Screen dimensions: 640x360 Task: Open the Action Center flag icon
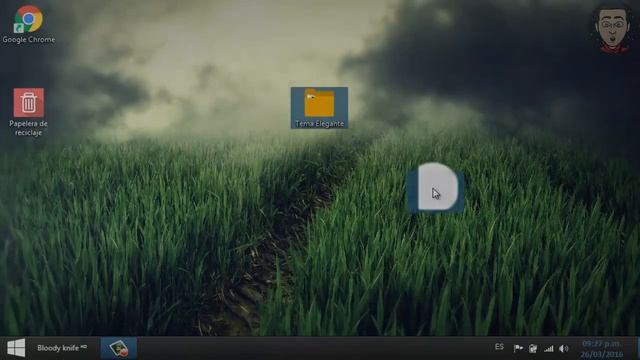[x=518, y=349]
